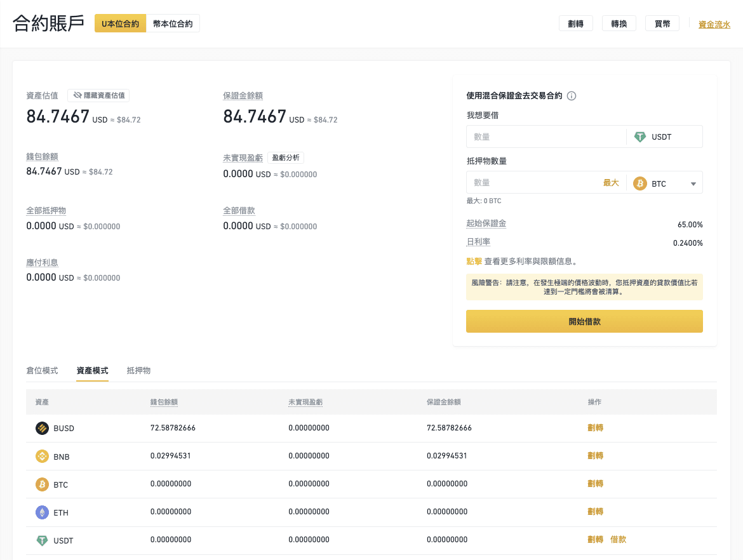Click the BUSD coin icon in asset table
743x560 pixels.
pos(42,429)
